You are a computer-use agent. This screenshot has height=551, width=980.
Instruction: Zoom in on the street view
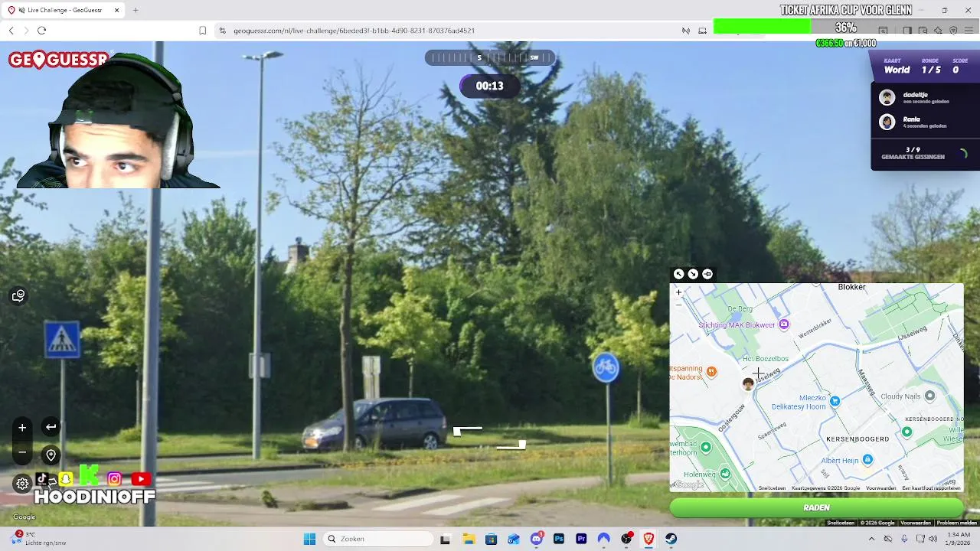pyautogui.click(x=22, y=428)
